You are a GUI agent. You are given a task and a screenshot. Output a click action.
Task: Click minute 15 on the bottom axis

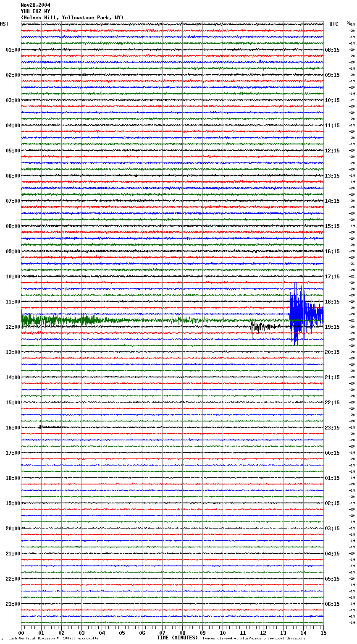[x=323, y=633]
